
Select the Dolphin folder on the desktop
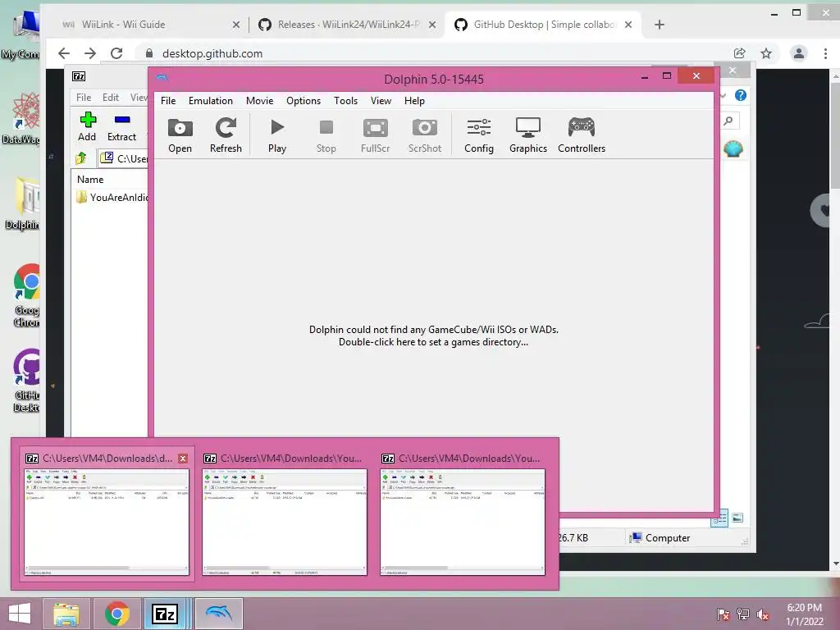click(22, 203)
